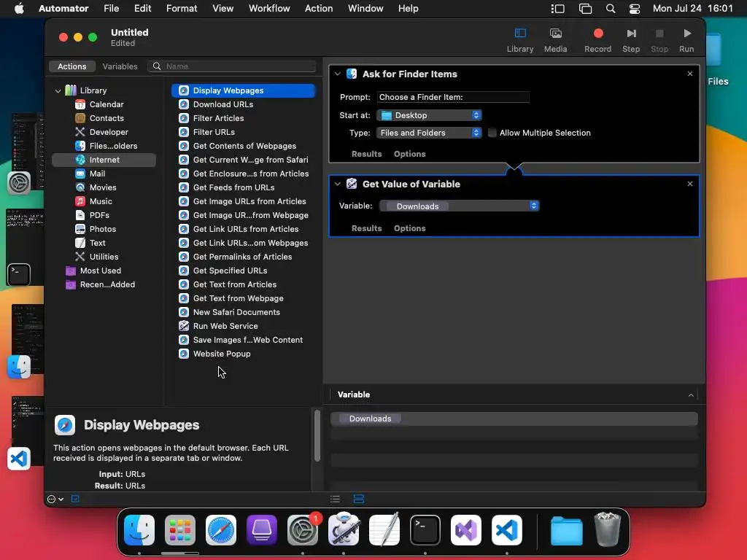Viewport: 747px width, 560px height.
Task: Collapse the Ask for Finder Items action
Action: pyautogui.click(x=337, y=74)
